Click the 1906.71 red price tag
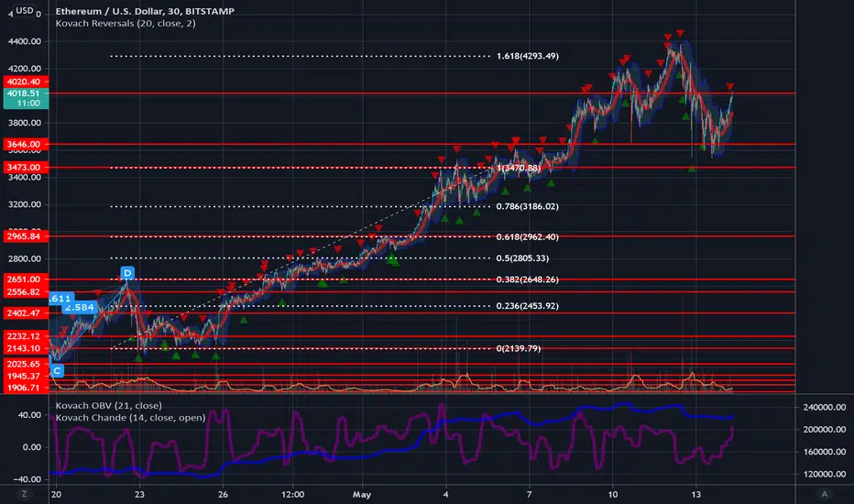The width and height of the screenshot is (854, 504). pos(26,388)
